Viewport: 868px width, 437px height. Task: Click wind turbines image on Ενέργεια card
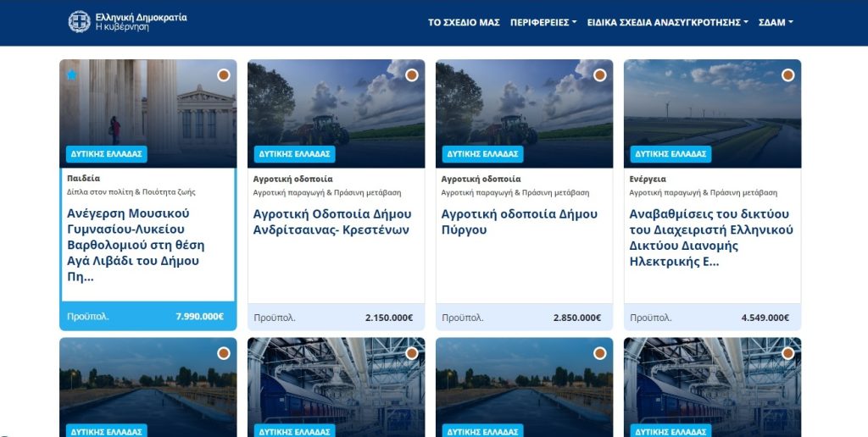(x=713, y=113)
